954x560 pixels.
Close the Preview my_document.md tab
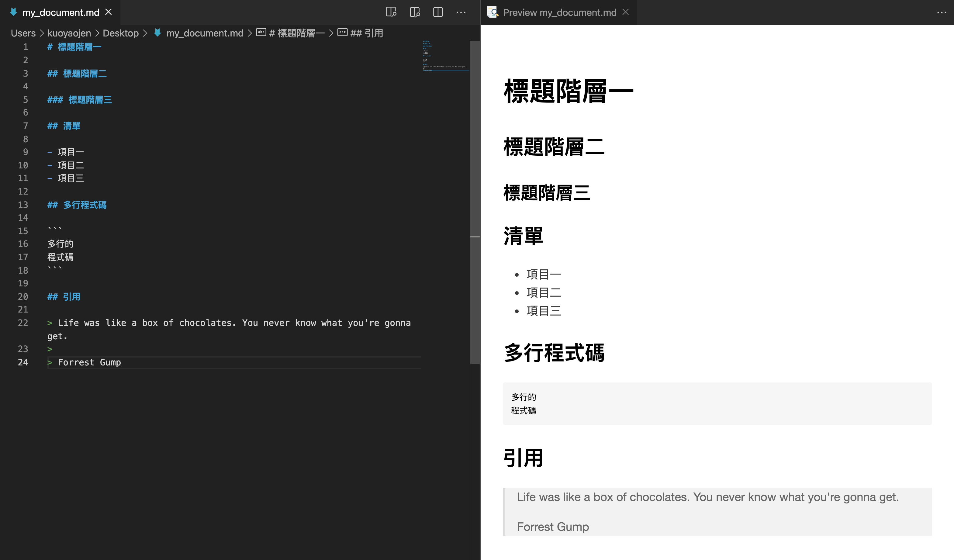(x=626, y=12)
